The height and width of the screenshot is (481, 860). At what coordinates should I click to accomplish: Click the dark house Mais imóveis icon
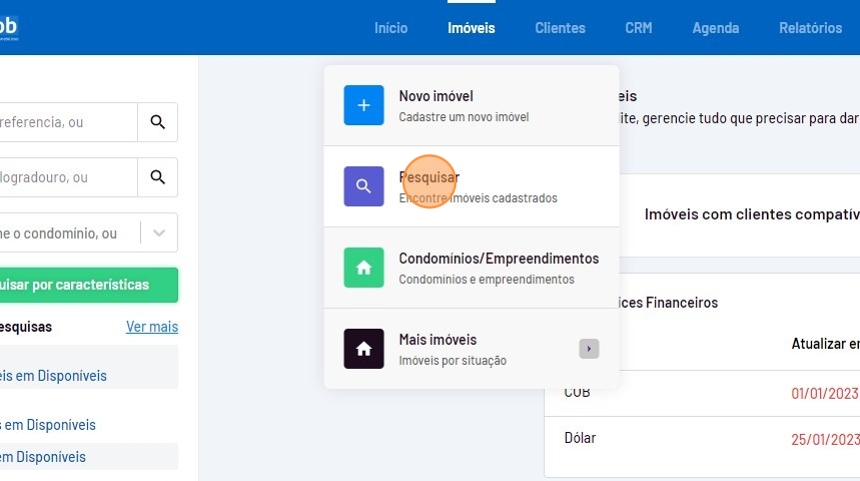(363, 348)
